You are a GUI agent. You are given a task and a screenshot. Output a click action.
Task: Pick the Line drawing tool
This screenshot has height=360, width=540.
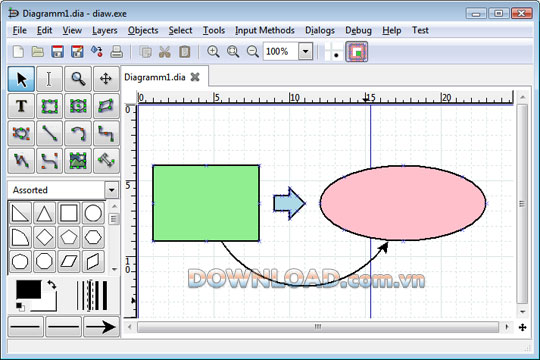pos(50,133)
